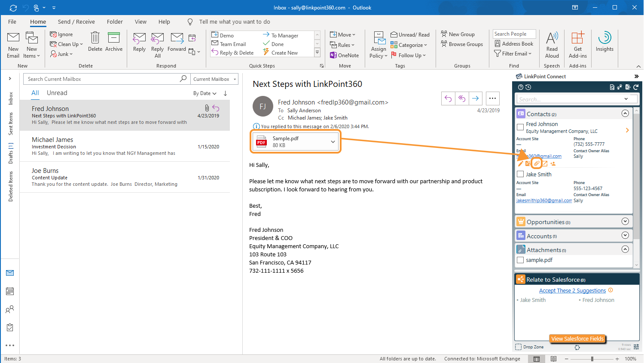Viewport: 644px width, 363px height.
Task: Open Tasks in navigation bar
Action: point(10,327)
